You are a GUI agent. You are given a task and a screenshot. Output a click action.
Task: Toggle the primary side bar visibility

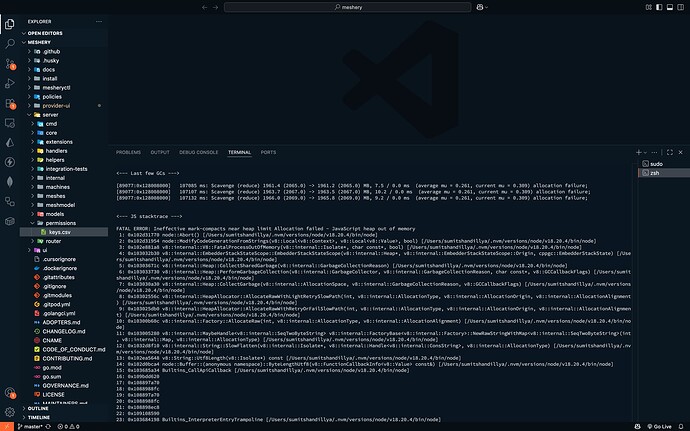(659, 7)
